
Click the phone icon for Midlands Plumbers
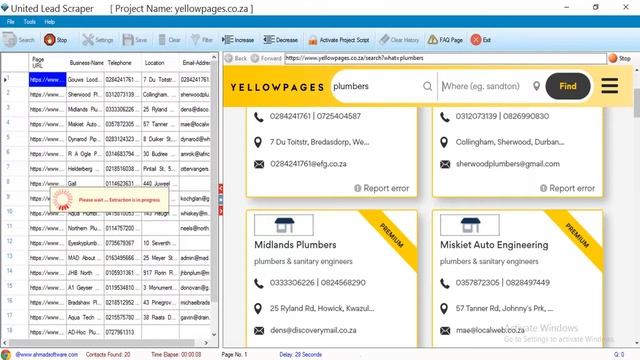pyautogui.click(x=259, y=283)
